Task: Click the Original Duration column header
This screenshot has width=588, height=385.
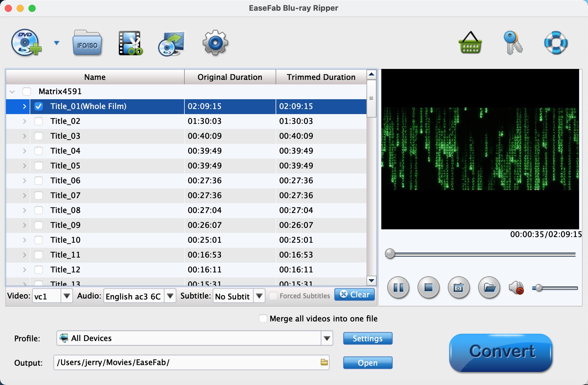Action: pyautogui.click(x=230, y=77)
